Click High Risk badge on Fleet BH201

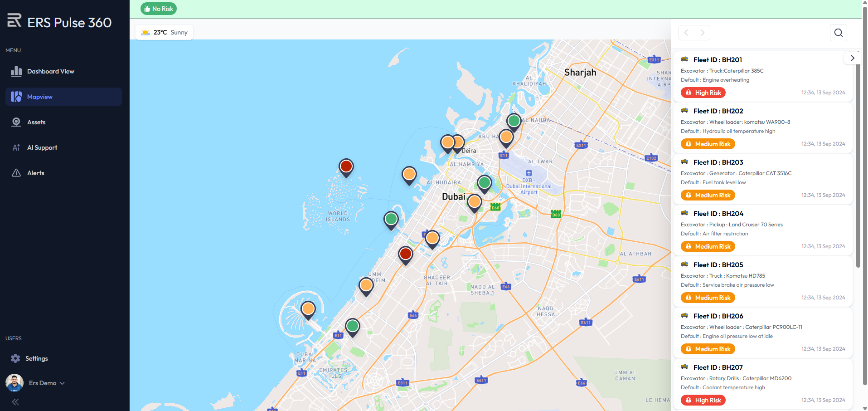click(703, 93)
